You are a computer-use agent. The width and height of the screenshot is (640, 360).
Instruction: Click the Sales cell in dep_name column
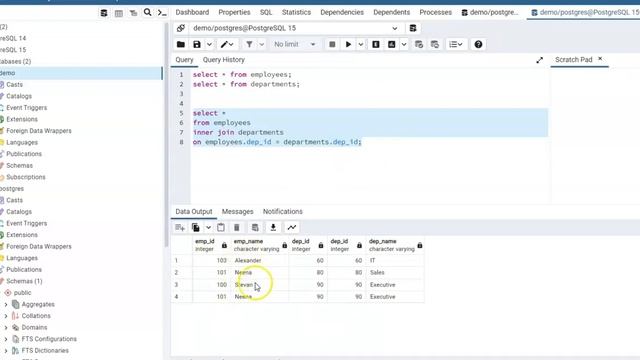pyautogui.click(x=396, y=272)
